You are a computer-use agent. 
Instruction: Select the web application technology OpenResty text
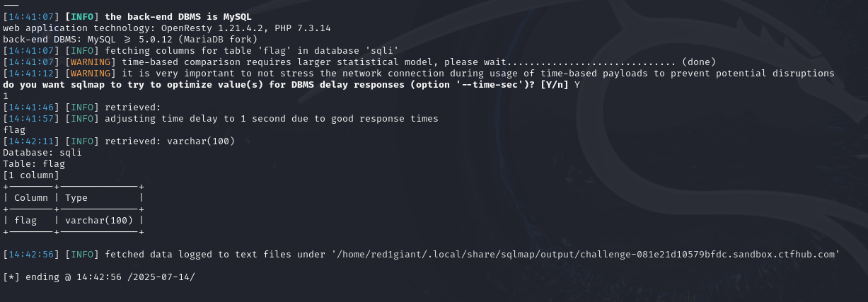[167, 28]
